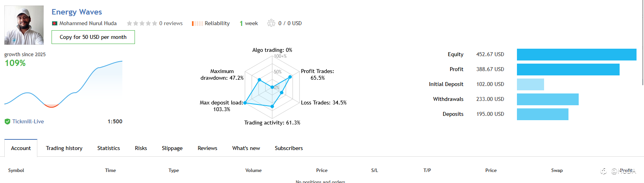Click the Tickmill-Live broker server link
644x183 pixels.
[28, 122]
